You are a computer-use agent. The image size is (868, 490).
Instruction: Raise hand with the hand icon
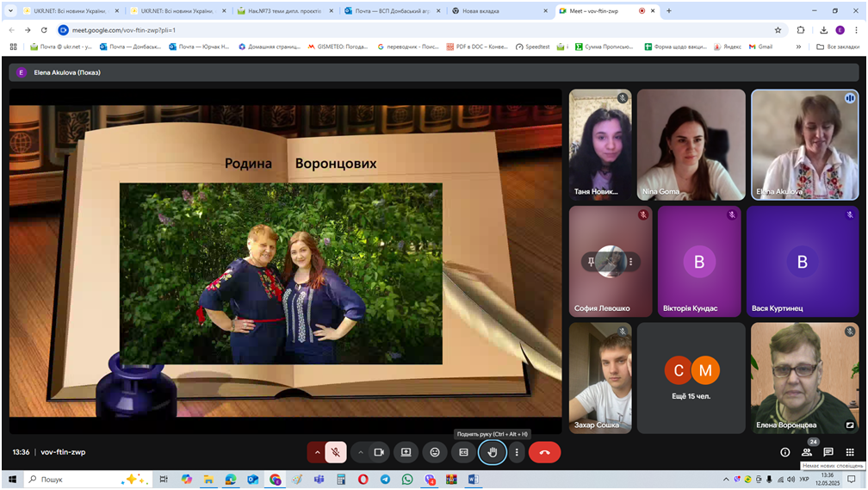[x=493, y=452]
